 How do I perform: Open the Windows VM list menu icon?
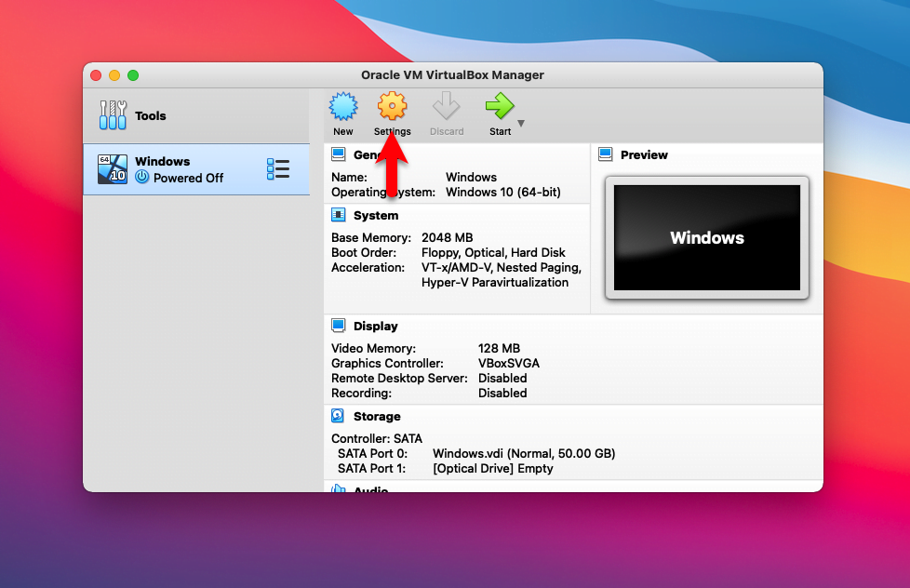click(x=278, y=169)
